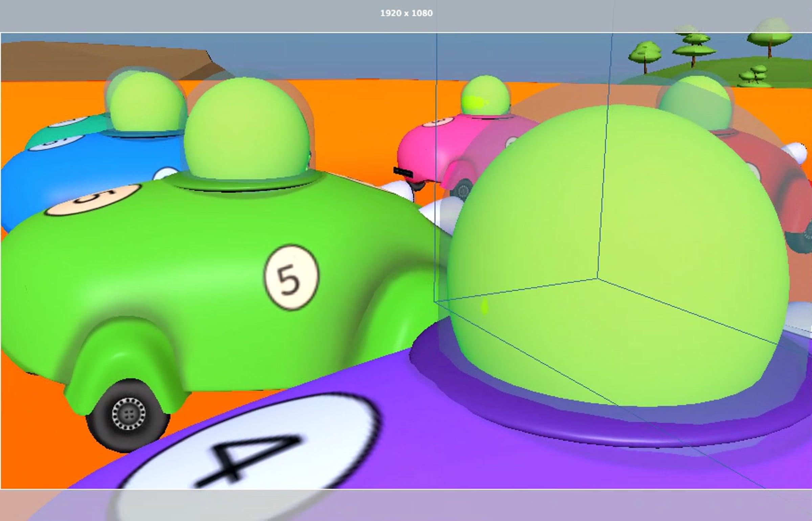Image resolution: width=812 pixels, height=521 pixels.
Task: Select the large green dome on purple car
Action: (619, 256)
